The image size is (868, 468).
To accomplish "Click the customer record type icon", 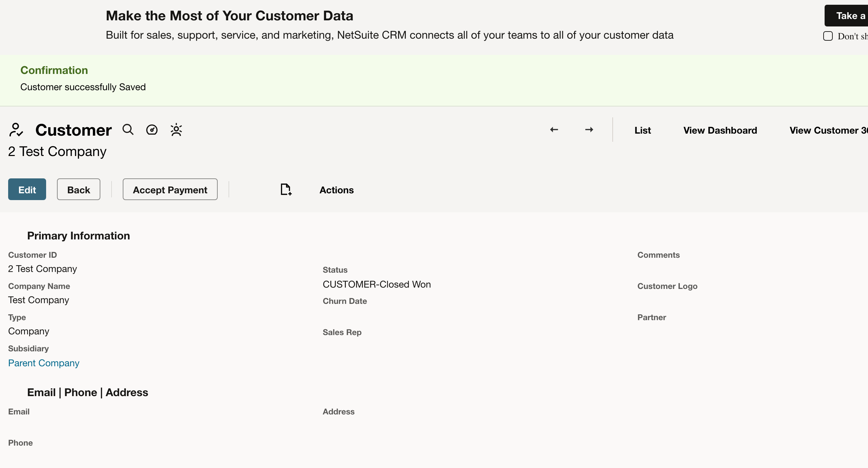I will click(16, 130).
